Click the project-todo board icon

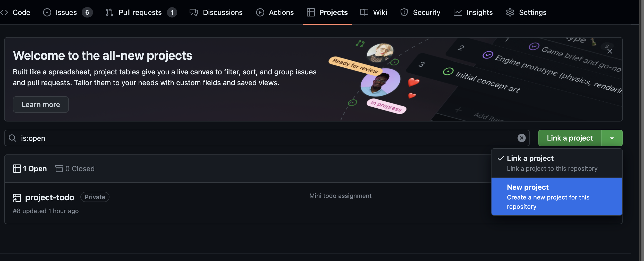[17, 198]
